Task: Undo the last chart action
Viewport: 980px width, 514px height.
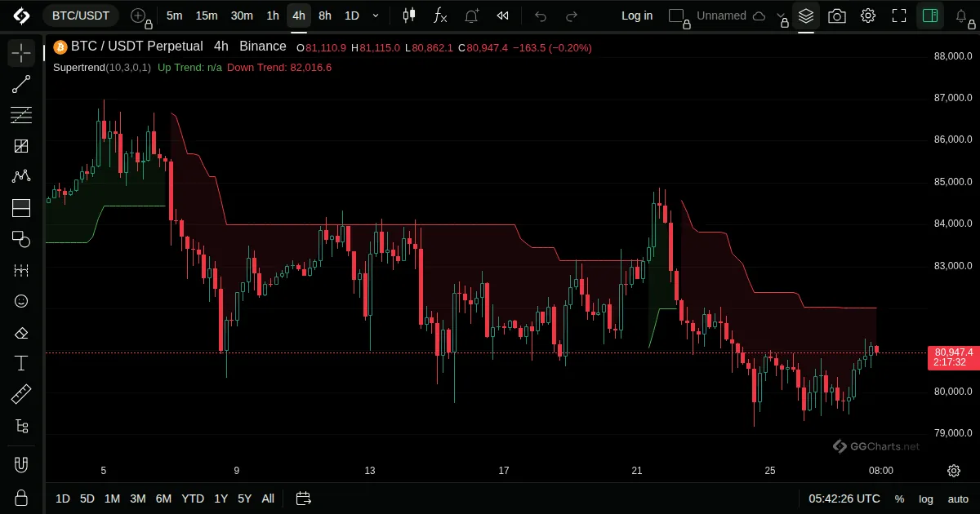Action: [541, 16]
